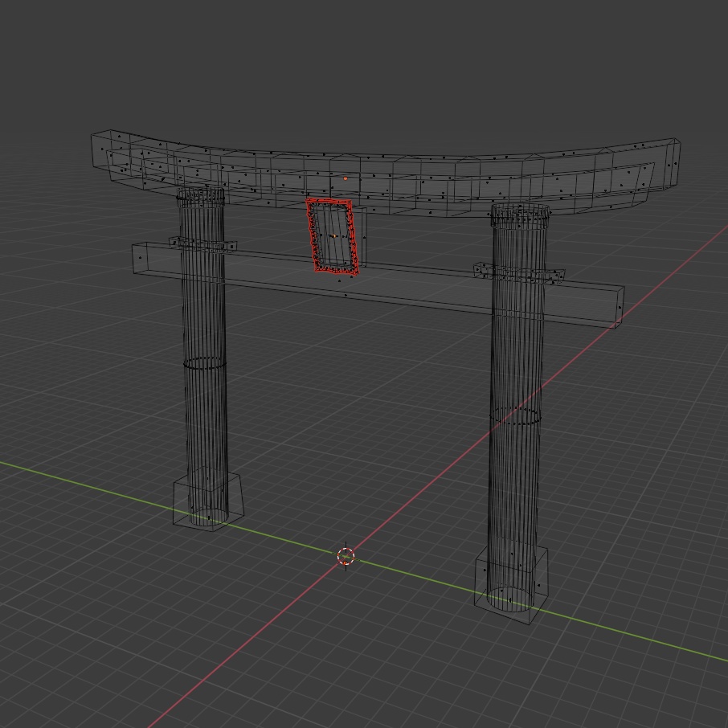Select the right pillar of the torii gate
The image size is (728, 728).
(517, 407)
